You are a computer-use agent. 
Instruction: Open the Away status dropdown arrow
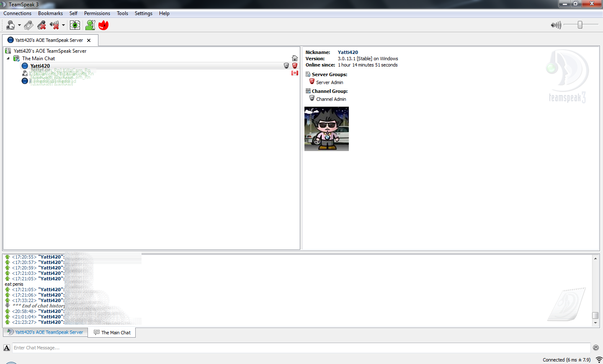pyautogui.click(x=19, y=26)
